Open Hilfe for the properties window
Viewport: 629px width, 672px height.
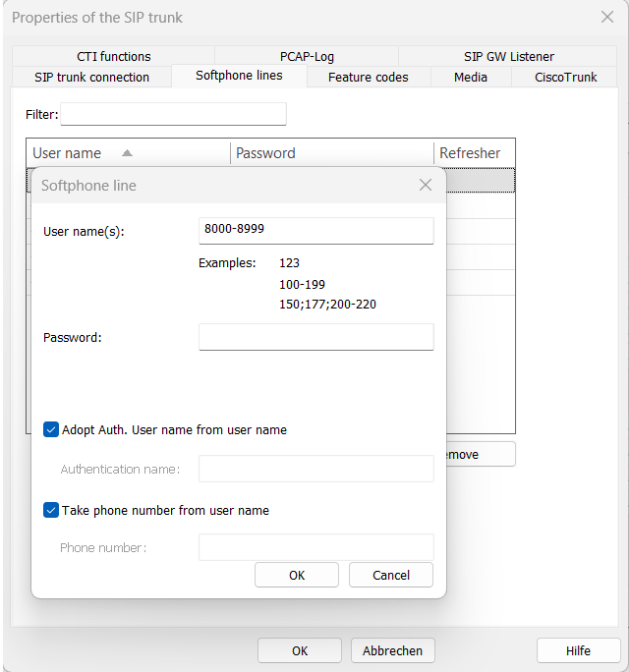coord(578,650)
